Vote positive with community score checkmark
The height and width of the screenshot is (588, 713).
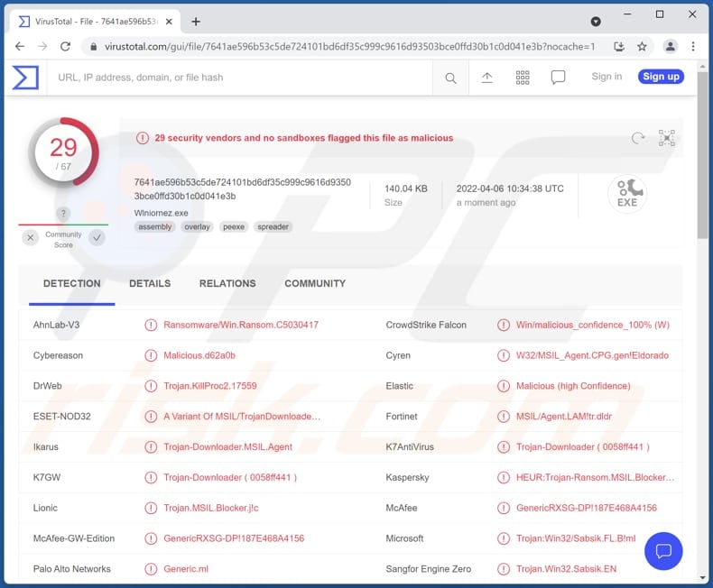tap(97, 238)
